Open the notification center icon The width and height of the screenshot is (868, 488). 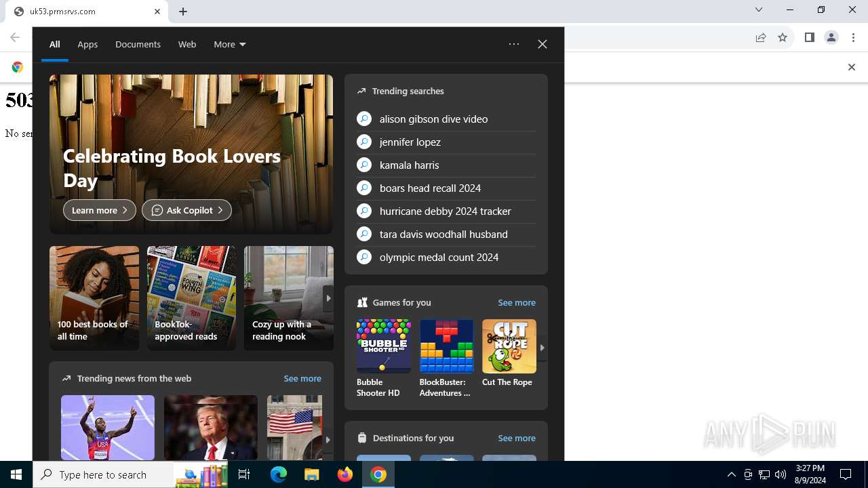tap(846, 474)
